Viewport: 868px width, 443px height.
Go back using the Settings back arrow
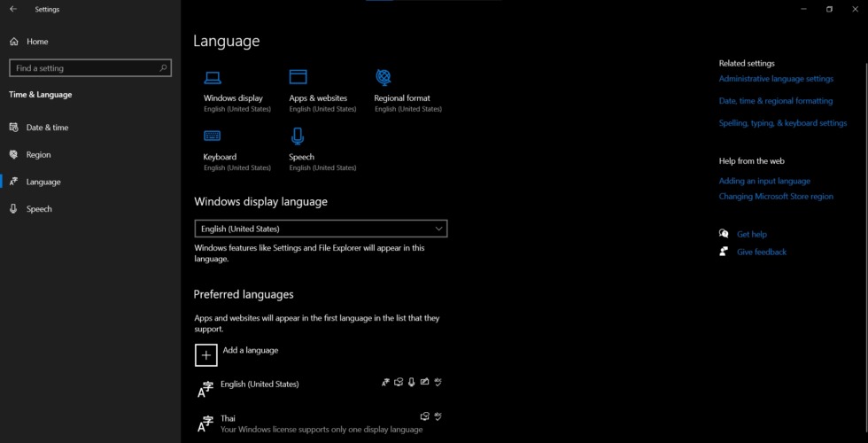pyautogui.click(x=13, y=9)
